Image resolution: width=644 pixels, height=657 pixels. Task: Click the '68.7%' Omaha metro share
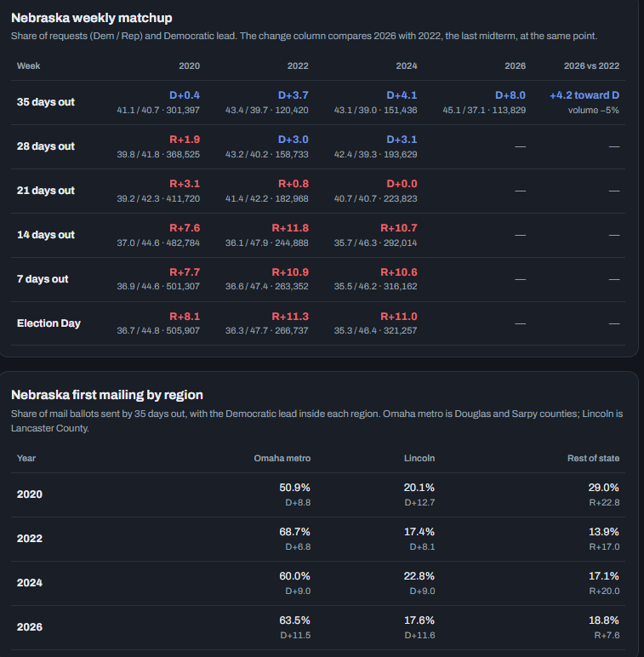pyautogui.click(x=295, y=532)
